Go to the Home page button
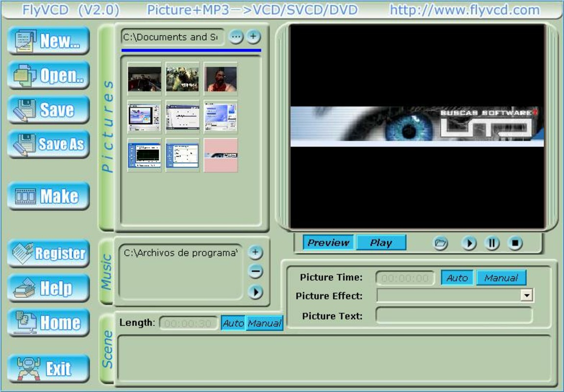The height and width of the screenshot is (392, 564). pos(49,322)
